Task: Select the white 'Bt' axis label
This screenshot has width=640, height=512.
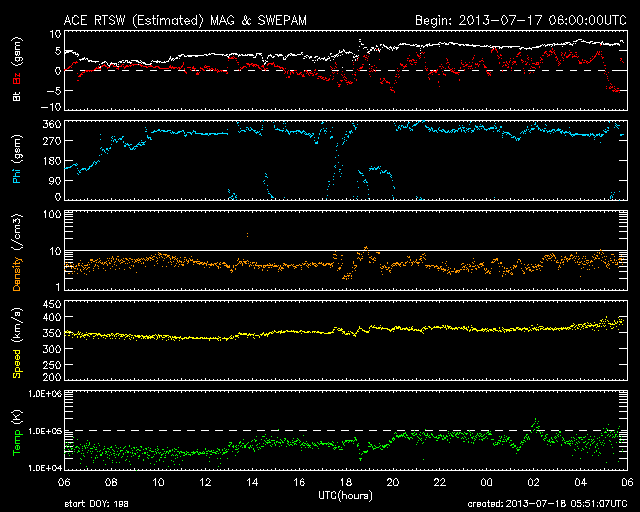Action: [16, 96]
